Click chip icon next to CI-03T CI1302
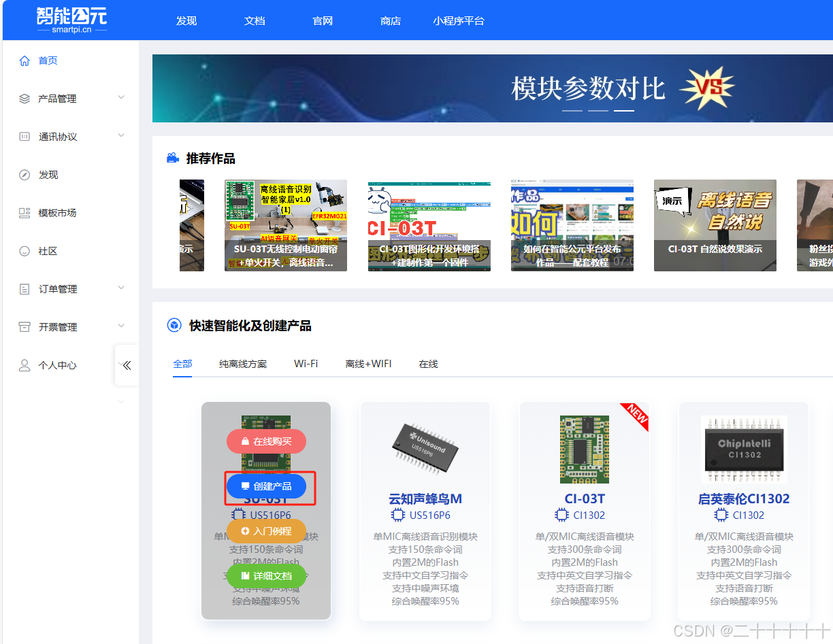 (x=561, y=515)
